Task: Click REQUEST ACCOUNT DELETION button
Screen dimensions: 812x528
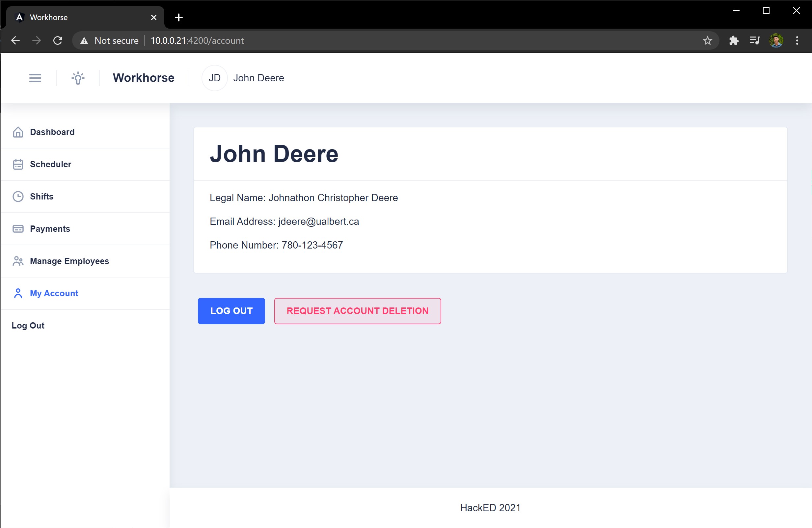Action: pos(357,311)
